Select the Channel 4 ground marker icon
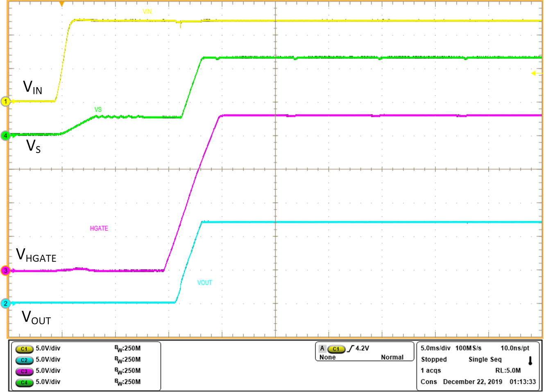 pyautogui.click(x=5, y=136)
